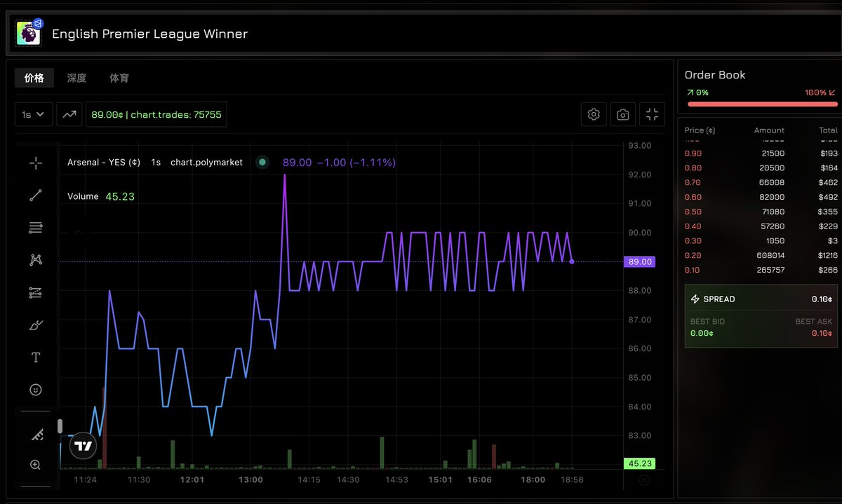Click the Amount column header

769,130
